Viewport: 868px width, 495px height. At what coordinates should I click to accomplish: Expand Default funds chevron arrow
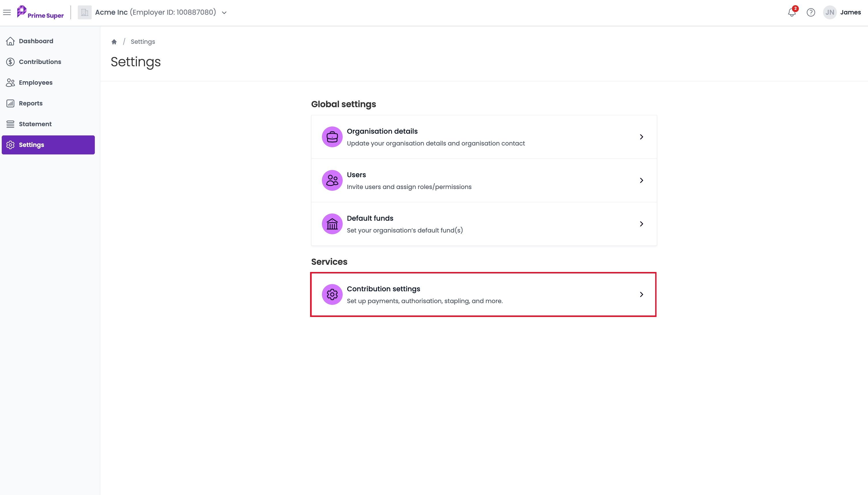(x=641, y=224)
